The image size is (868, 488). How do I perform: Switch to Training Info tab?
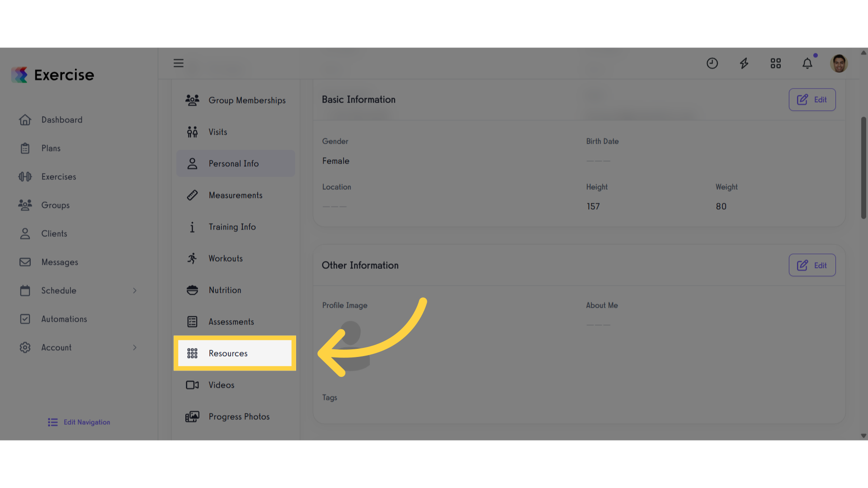tap(236, 227)
